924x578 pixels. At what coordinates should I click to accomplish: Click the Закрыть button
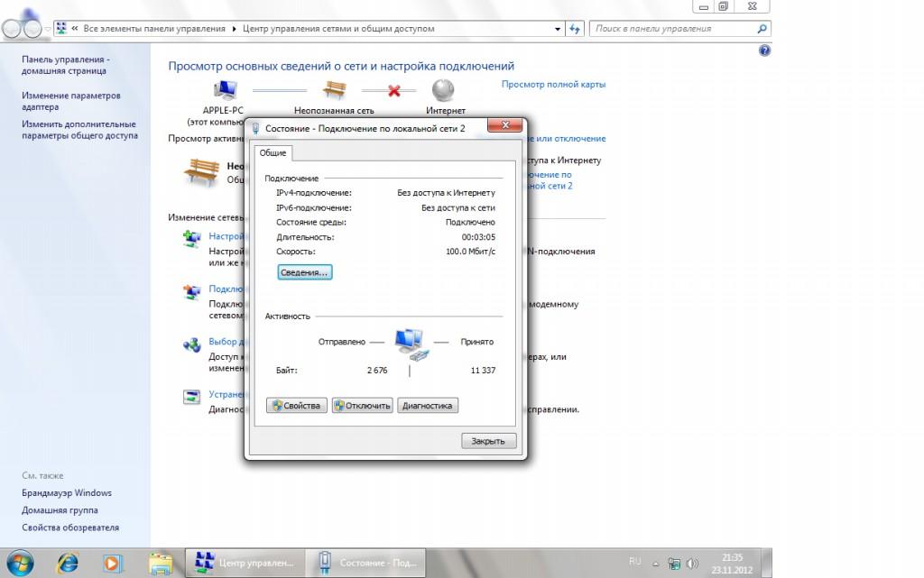tap(488, 441)
